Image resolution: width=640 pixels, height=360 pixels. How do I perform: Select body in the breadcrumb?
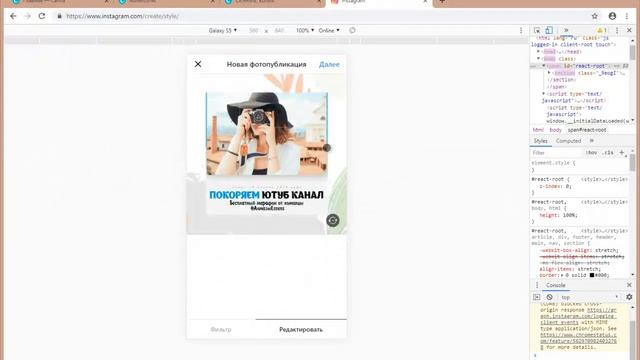(556, 130)
